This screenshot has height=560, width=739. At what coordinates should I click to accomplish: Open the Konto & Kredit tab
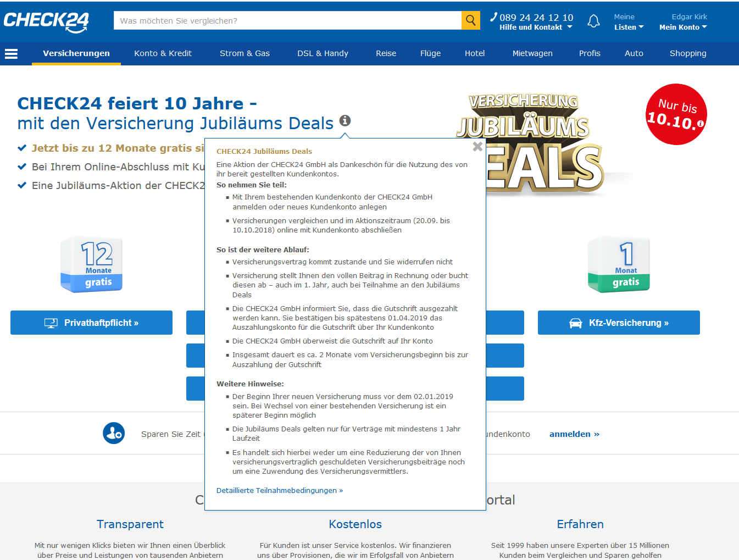[163, 53]
